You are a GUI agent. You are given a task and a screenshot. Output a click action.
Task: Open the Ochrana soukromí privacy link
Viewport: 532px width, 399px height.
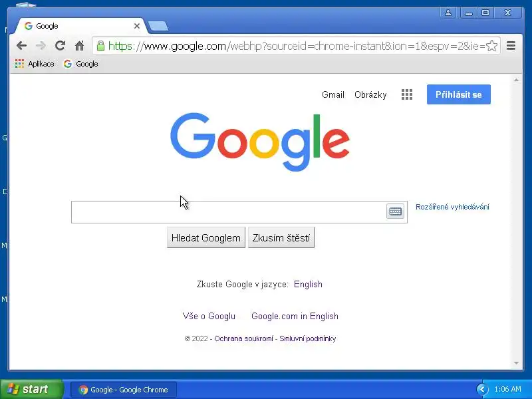point(243,338)
